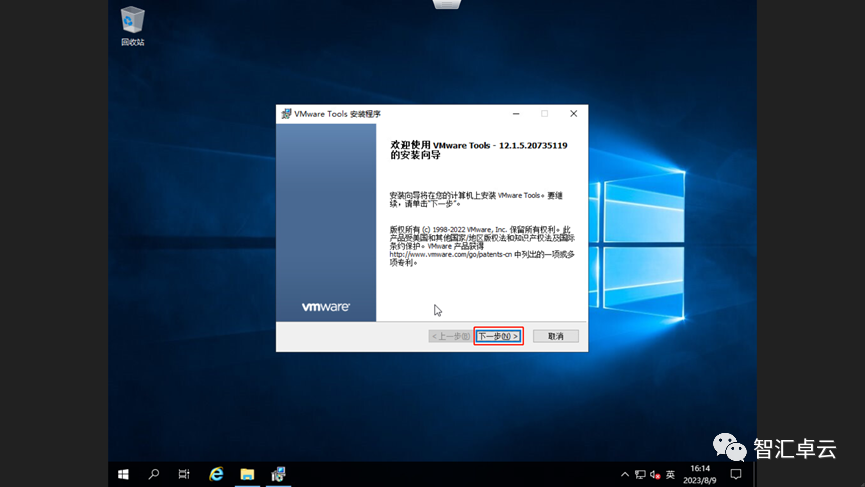Viewport: 865px width, 487px height.
Task: Click the installer icon in the title bar
Action: coord(286,114)
